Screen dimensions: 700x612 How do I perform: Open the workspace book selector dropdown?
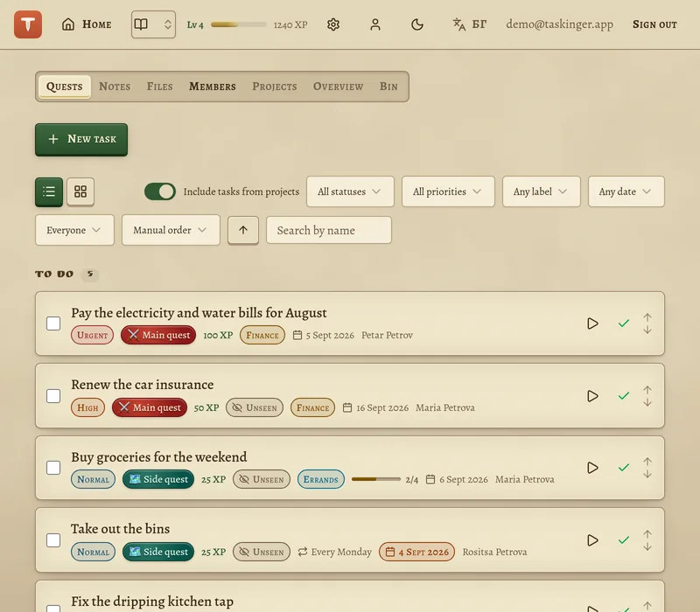pyautogui.click(x=153, y=24)
